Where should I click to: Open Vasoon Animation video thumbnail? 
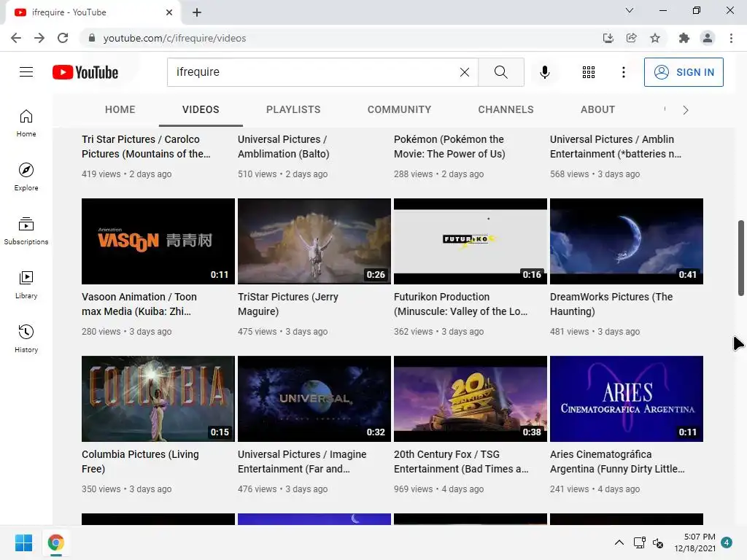158,241
